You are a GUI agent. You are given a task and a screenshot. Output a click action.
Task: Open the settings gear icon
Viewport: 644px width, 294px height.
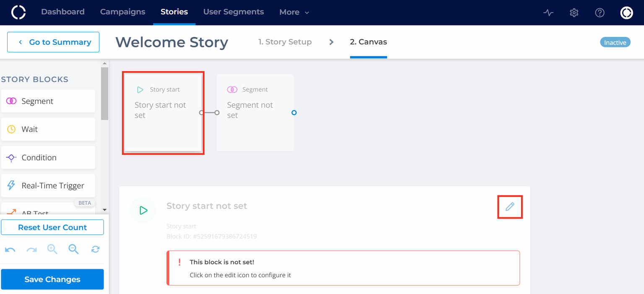pyautogui.click(x=574, y=13)
